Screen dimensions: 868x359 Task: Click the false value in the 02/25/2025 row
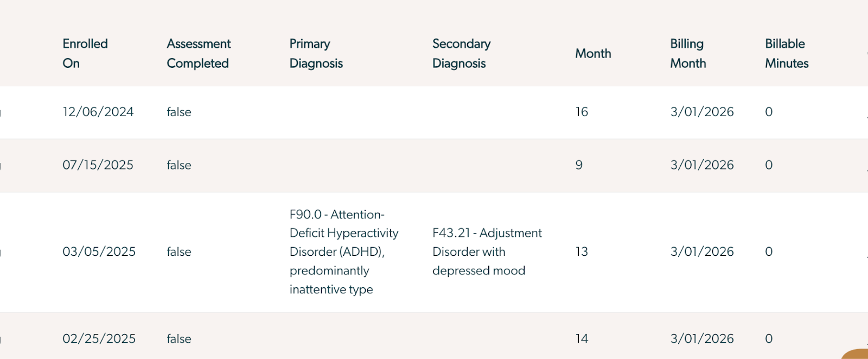179,338
